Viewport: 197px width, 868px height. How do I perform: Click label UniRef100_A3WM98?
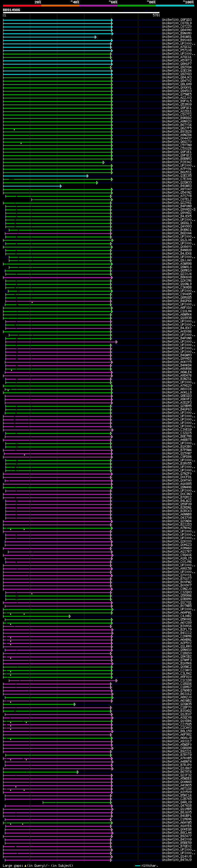coord(177,264)
